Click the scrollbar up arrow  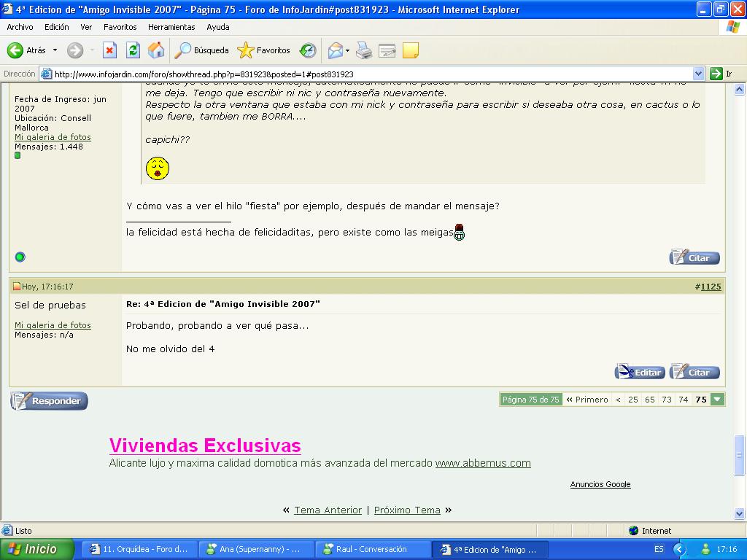click(x=740, y=89)
